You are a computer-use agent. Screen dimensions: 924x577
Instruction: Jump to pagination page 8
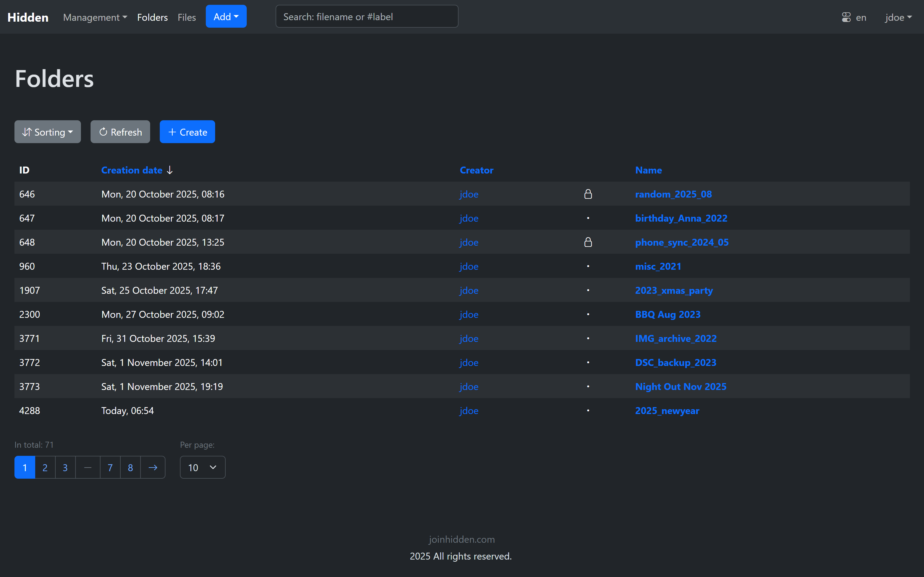(130, 467)
